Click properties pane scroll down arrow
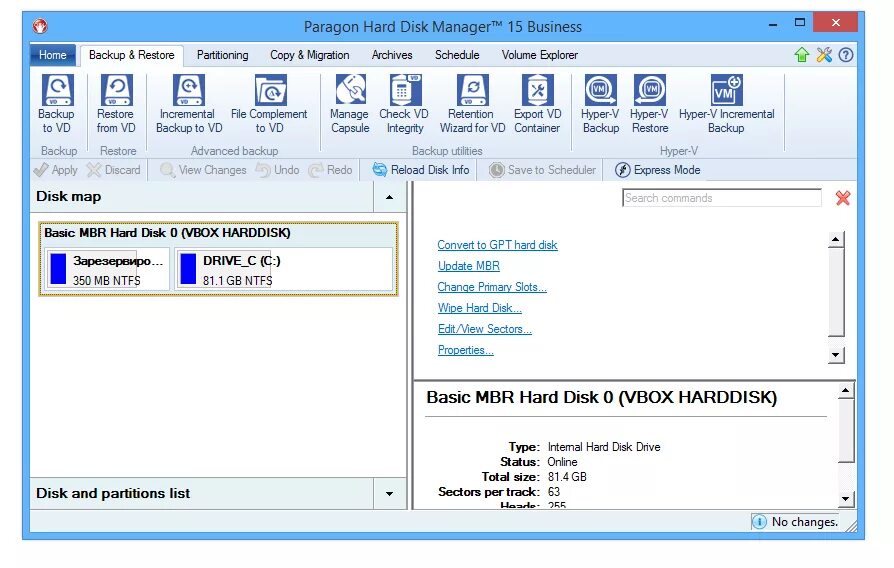Viewport: 894px width, 568px height. 846,499
